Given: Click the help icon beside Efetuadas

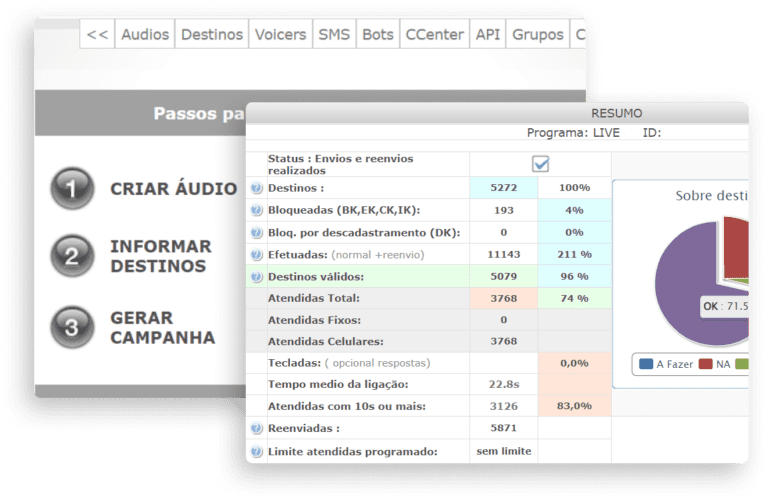Looking at the screenshot, I should (x=256, y=254).
